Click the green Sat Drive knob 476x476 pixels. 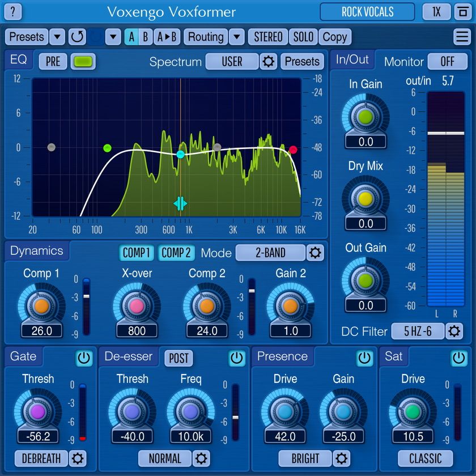pos(413,412)
